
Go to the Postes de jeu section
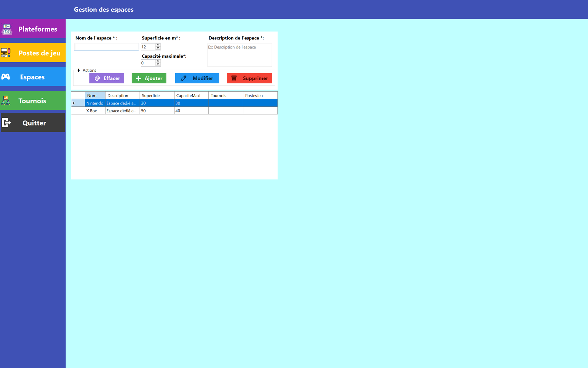pos(39,53)
